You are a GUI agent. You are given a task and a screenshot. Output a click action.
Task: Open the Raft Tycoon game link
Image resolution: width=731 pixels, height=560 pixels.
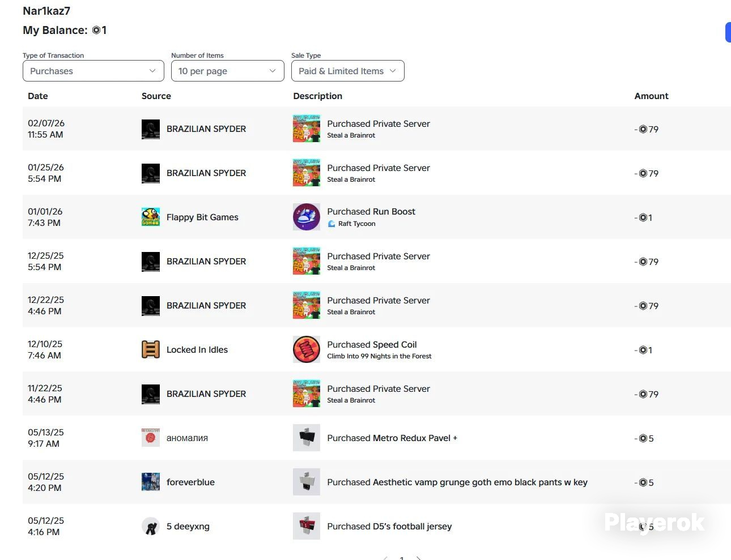(357, 224)
